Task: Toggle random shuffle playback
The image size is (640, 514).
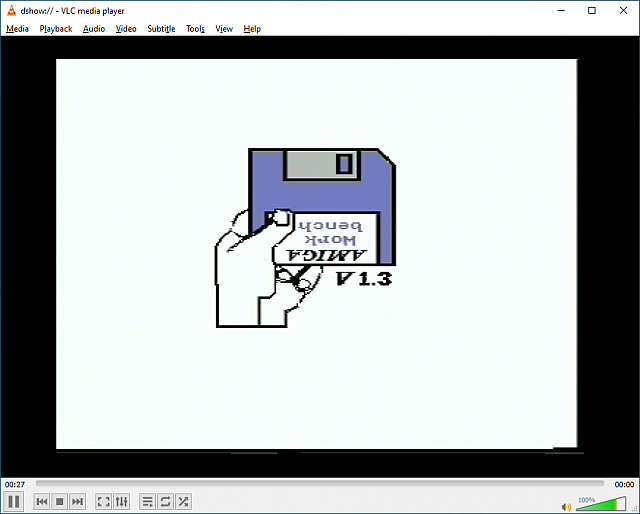Action: [x=184, y=501]
